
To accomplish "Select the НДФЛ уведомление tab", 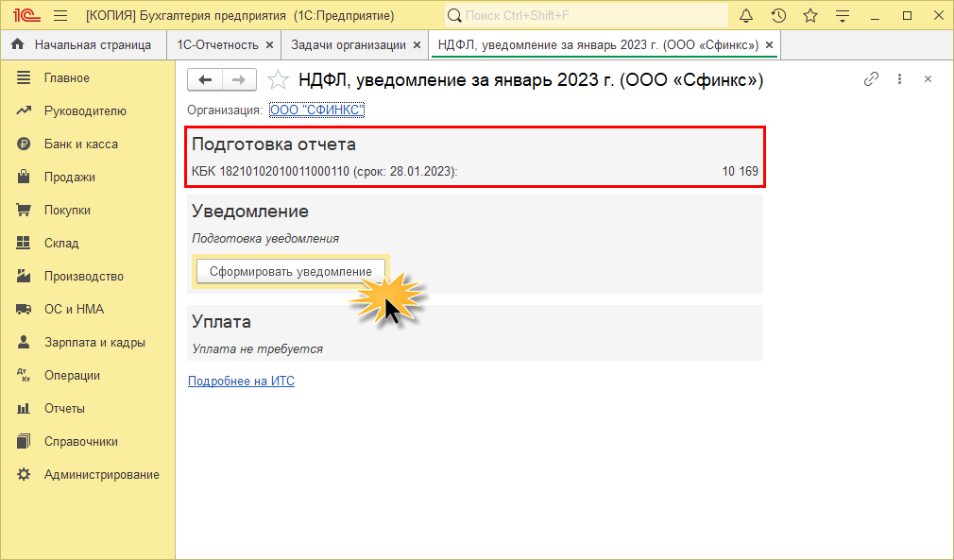I will pyautogui.click(x=598, y=45).
